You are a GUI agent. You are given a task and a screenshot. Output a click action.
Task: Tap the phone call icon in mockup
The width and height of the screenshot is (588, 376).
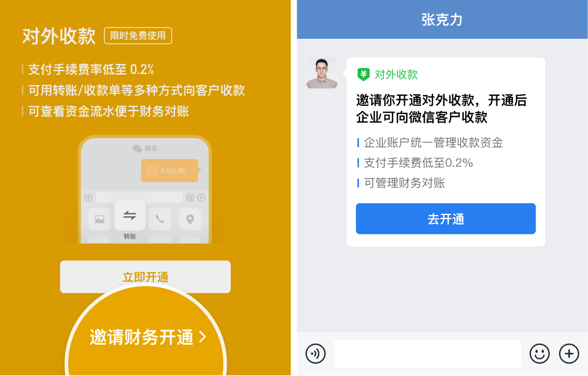pyautogui.click(x=160, y=219)
